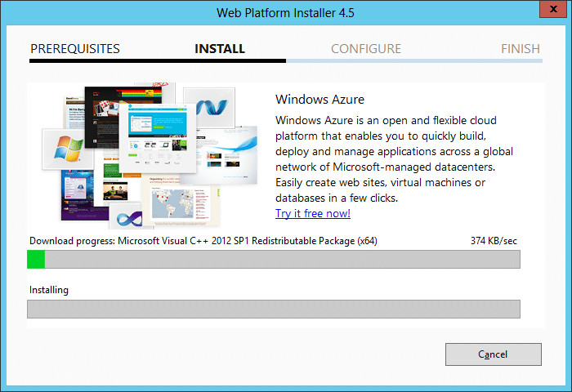Screen dimensions: 572x392
Task: Click the 'Installing' status label
Action: click(49, 290)
